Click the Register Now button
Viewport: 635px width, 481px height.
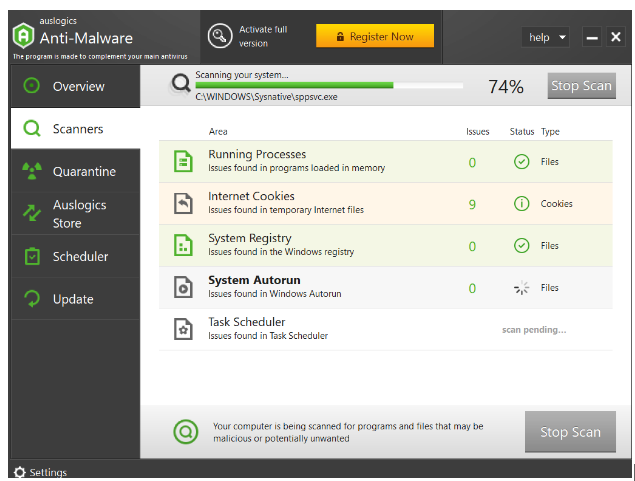375,36
